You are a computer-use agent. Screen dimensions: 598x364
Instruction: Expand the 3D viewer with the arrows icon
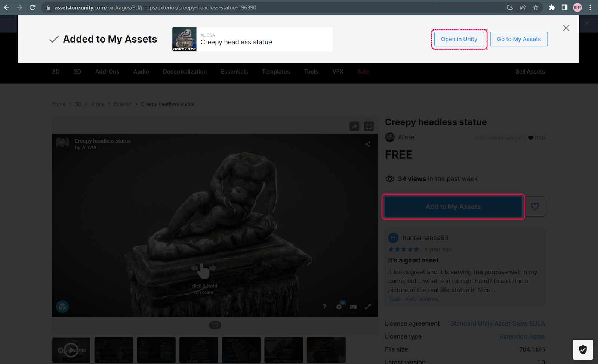pyautogui.click(x=368, y=307)
